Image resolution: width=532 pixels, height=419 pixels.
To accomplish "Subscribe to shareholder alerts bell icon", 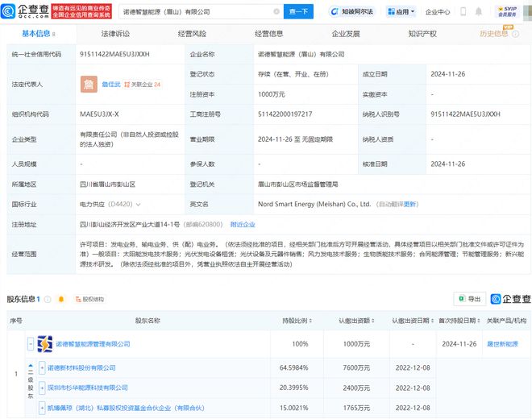I will (61, 299).
